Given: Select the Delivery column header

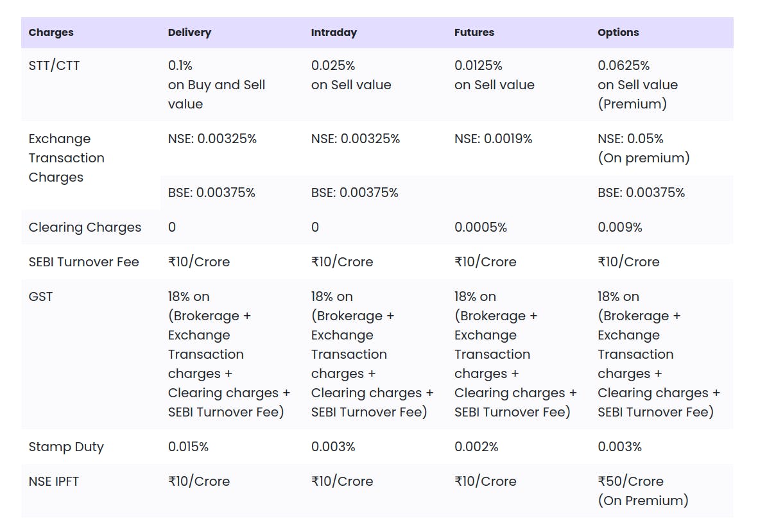Looking at the screenshot, I should (189, 33).
